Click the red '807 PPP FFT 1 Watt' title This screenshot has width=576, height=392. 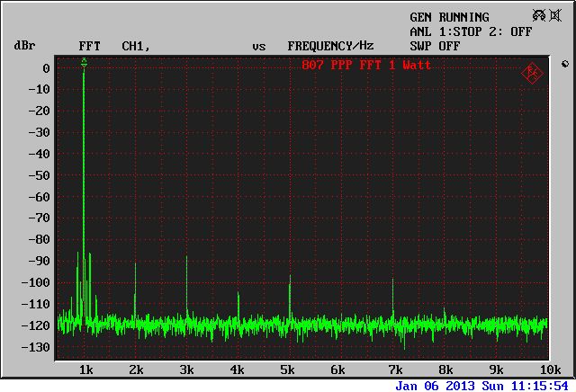pos(366,66)
